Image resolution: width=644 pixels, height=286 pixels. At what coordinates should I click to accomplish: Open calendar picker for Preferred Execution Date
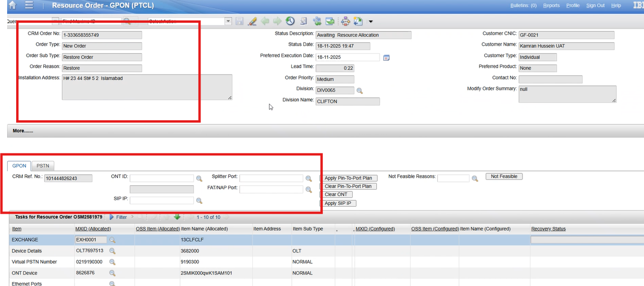[386, 57]
